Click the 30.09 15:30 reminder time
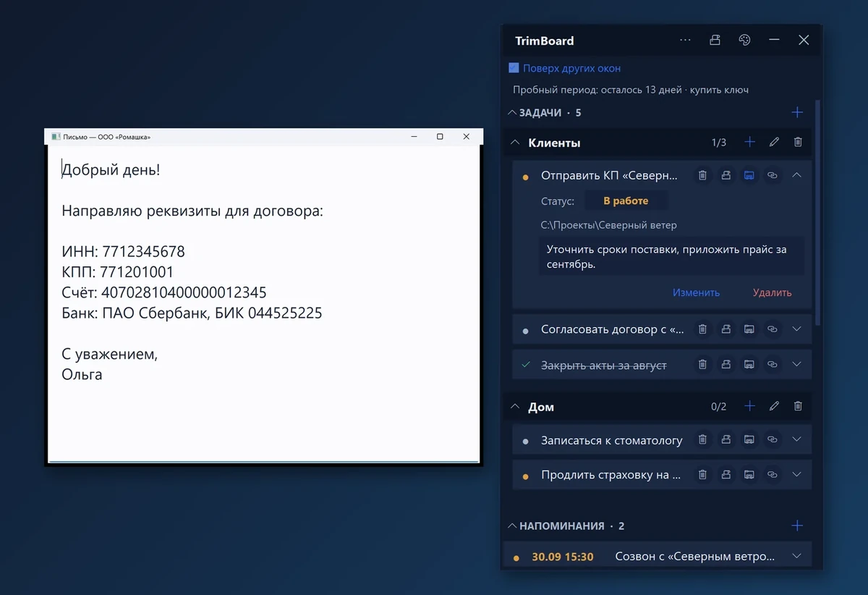 pos(562,557)
